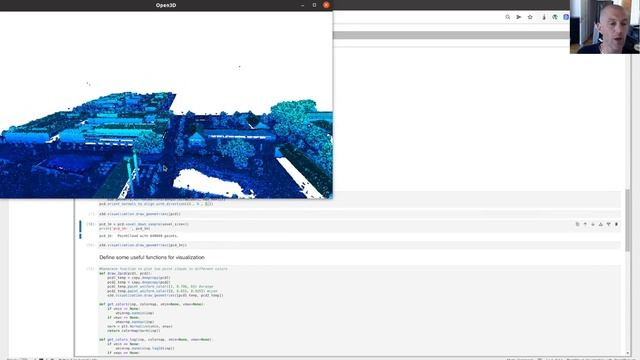The image size is (640, 360).
Task: Click the grey page bar below the browser toolbar
Action: (x=451, y=36)
